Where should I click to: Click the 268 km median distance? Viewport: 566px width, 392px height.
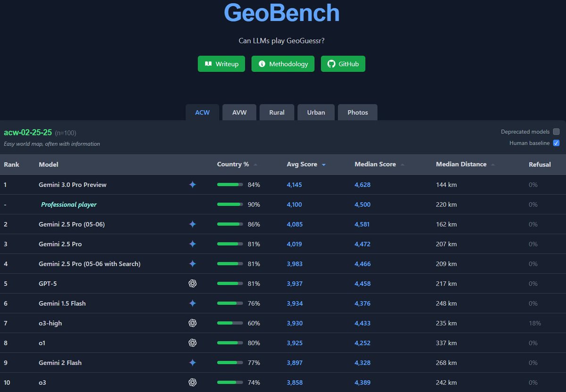click(447, 363)
